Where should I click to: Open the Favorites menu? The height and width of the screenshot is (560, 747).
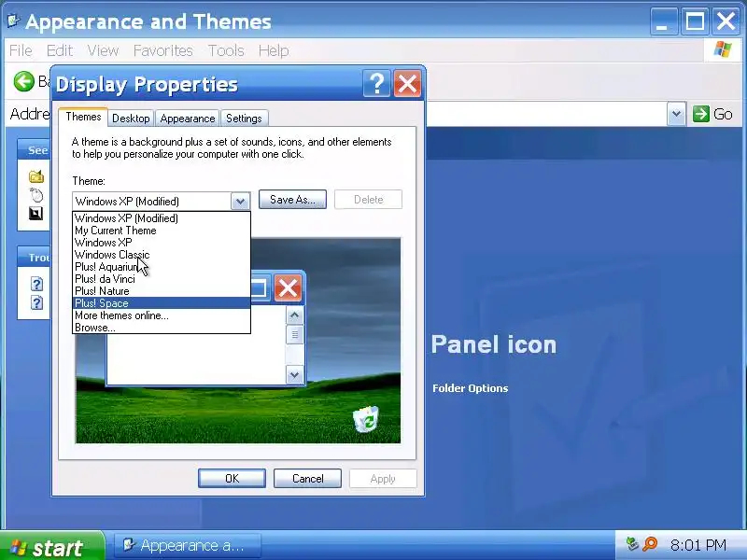pos(162,50)
